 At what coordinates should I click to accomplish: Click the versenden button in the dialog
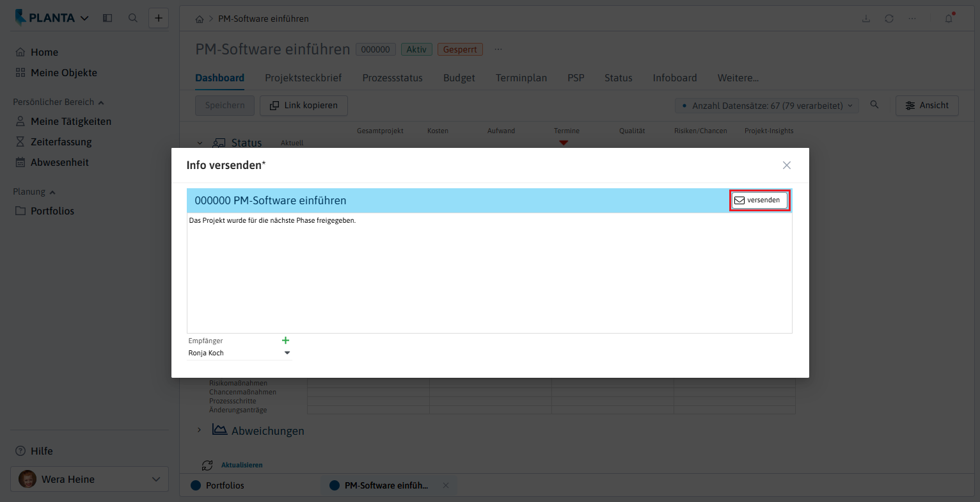[760, 200]
